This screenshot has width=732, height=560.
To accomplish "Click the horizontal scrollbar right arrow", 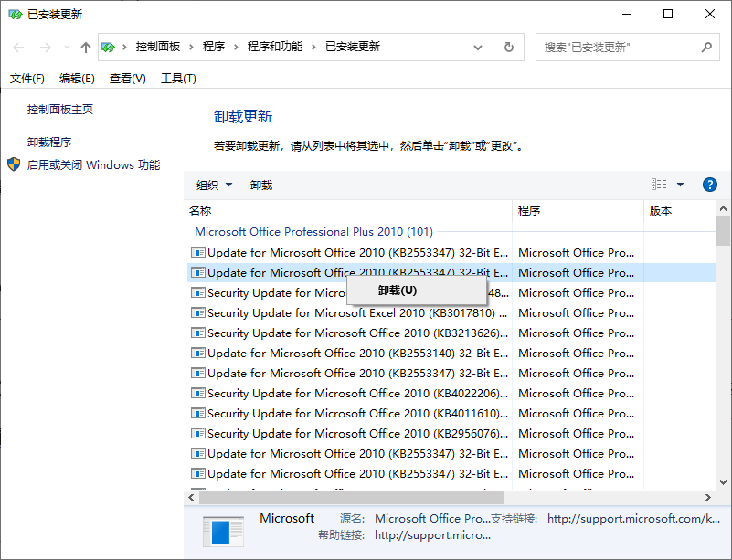I will [x=708, y=498].
